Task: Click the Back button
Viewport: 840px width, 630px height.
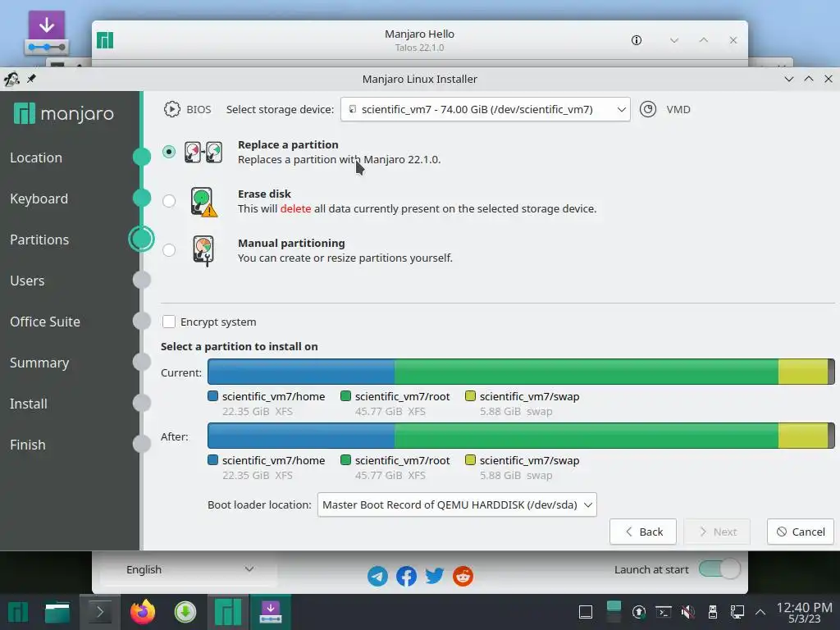Action: pyautogui.click(x=643, y=532)
